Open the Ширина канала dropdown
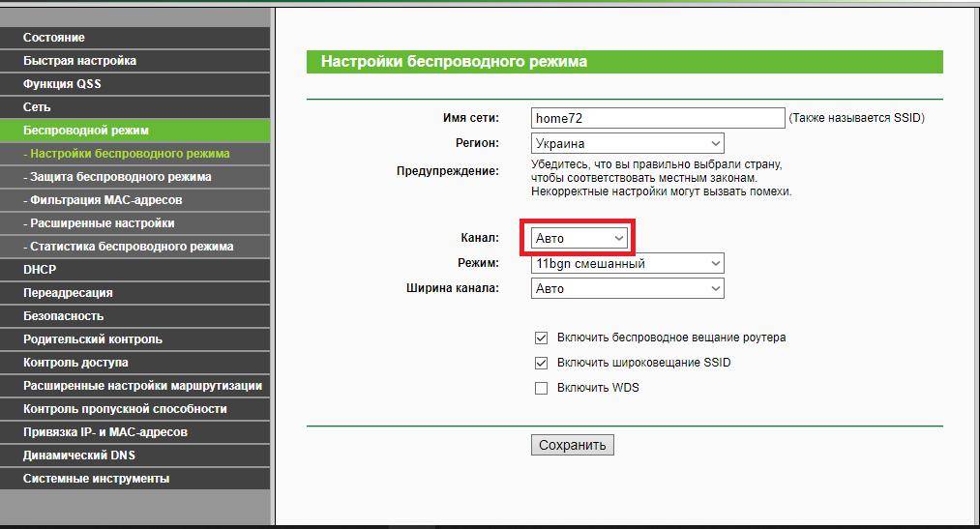This screenshot has height=529, width=980. (x=627, y=288)
